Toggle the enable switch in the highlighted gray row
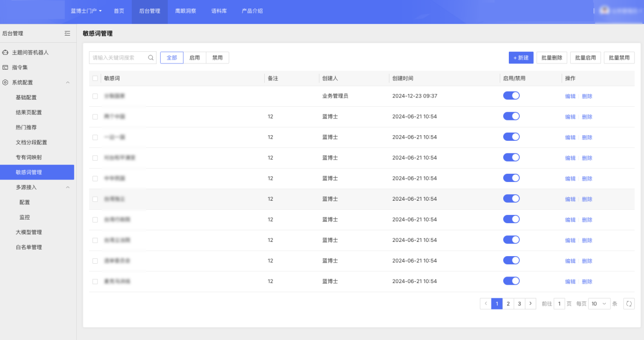 tap(511, 199)
